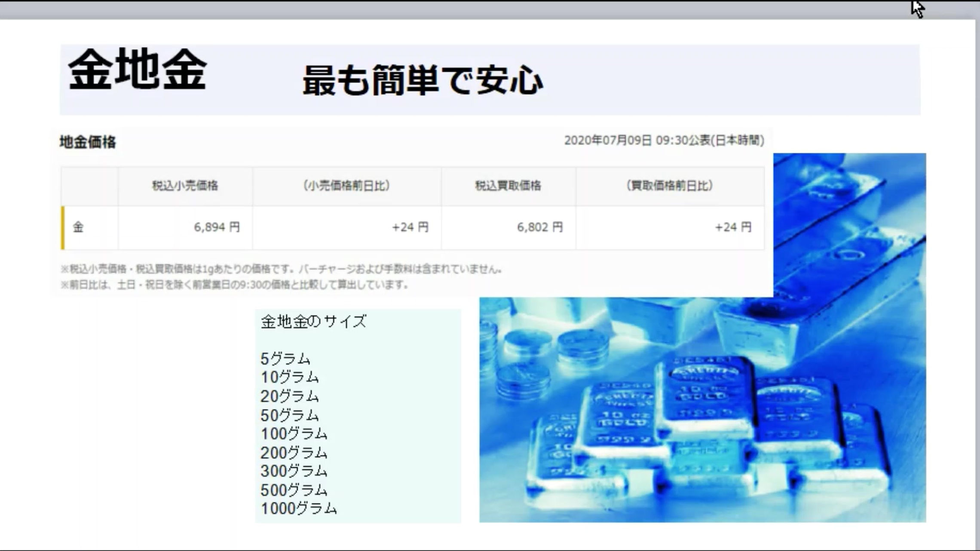
Task: Click the 最も簡単で安心 subtitle text
Action: click(x=423, y=80)
